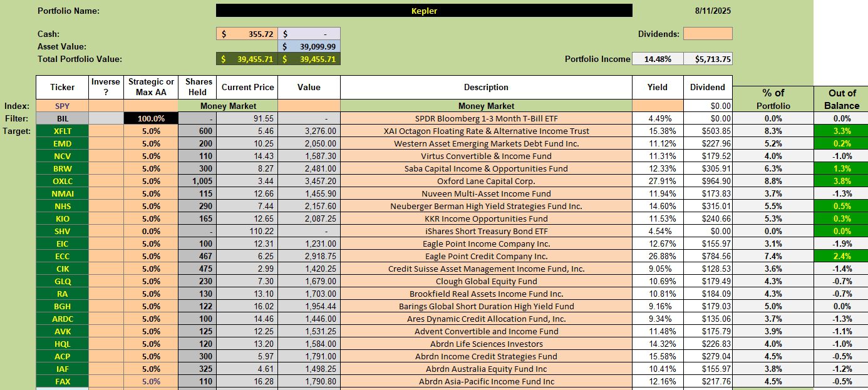The height and width of the screenshot is (390, 868).
Task: Select the Eagle Point Credit Company Inc. cell
Action: 486,256
